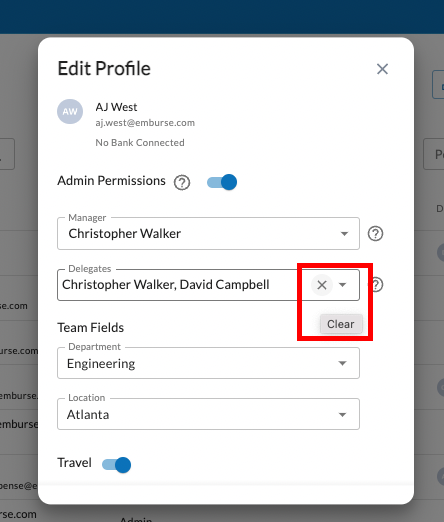444x522 pixels.
Task: Open the Department dropdown arrow
Action: [342, 363]
